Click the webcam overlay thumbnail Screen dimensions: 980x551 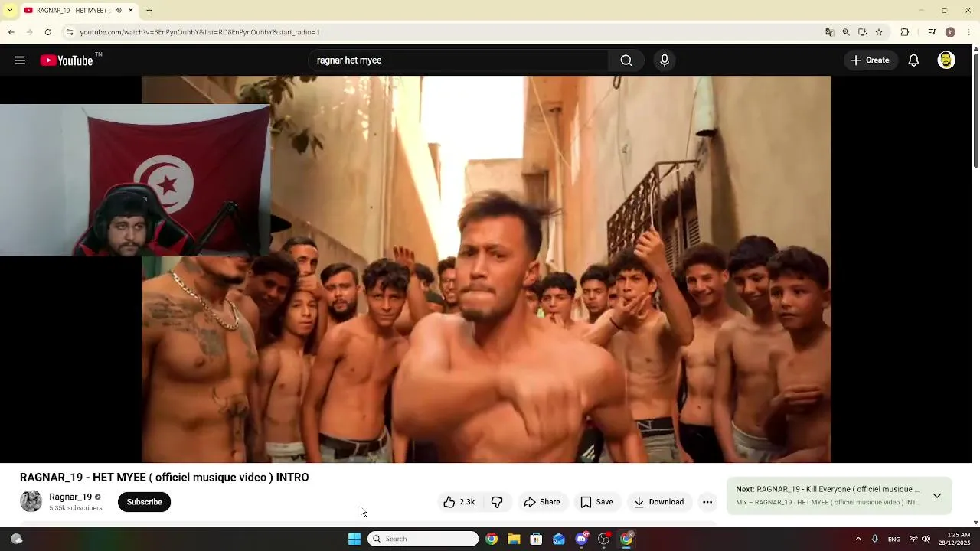[x=135, y=180]
